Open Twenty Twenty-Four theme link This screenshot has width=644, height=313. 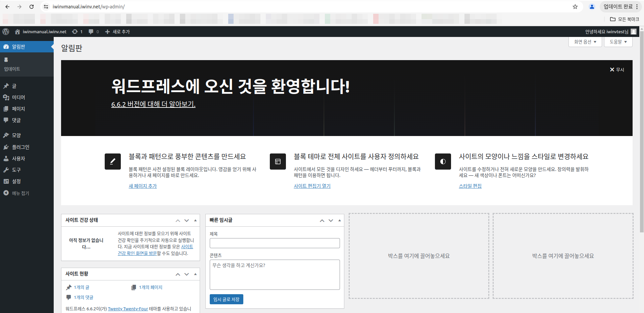[128, 309]
